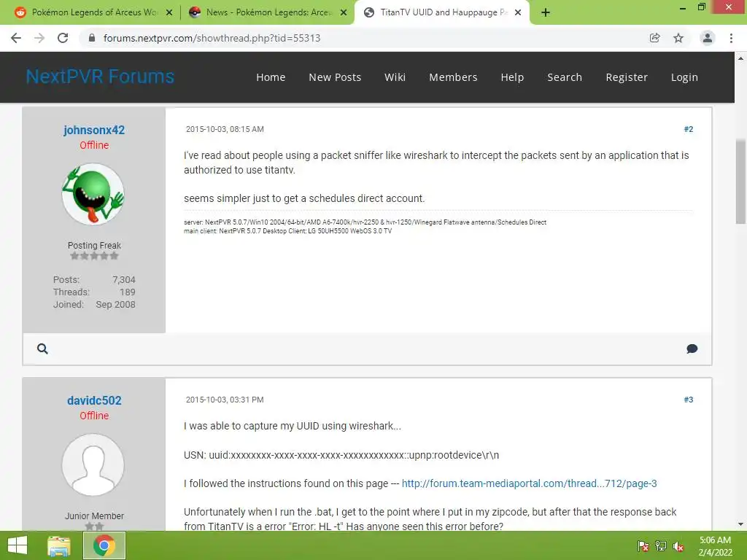
Task: Click the Chrome taskbar icon
Action: [x=104, y=545]
